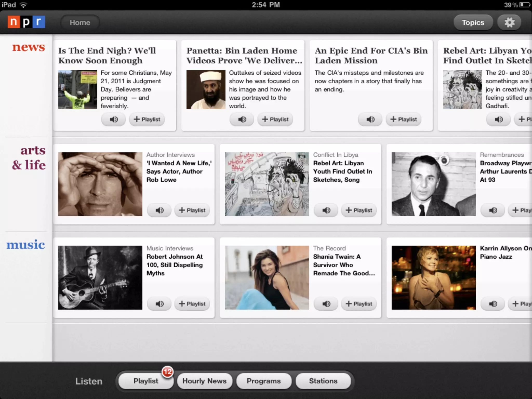Tap the NPR logo
Image resolution: width=532 pixels, height=399 pixels.
(26, 22)
